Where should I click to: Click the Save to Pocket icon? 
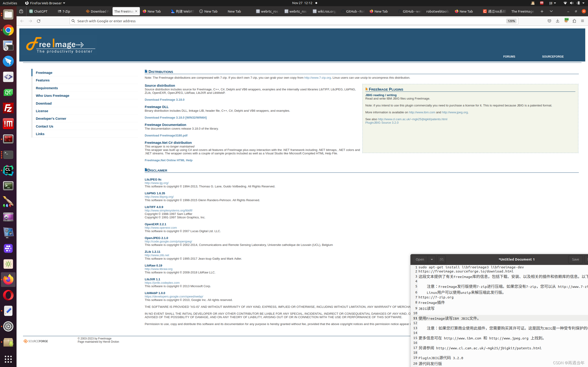click(x=549, y=21)
